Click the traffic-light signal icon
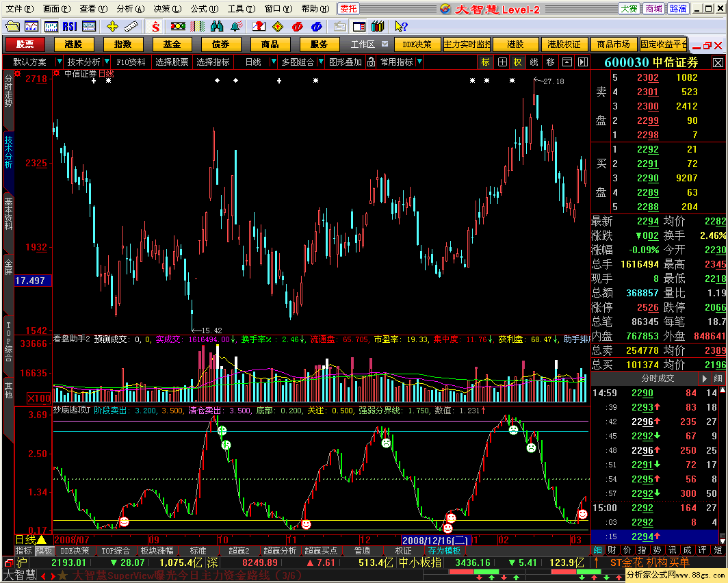The image size is (728, 583). point(178,27)
